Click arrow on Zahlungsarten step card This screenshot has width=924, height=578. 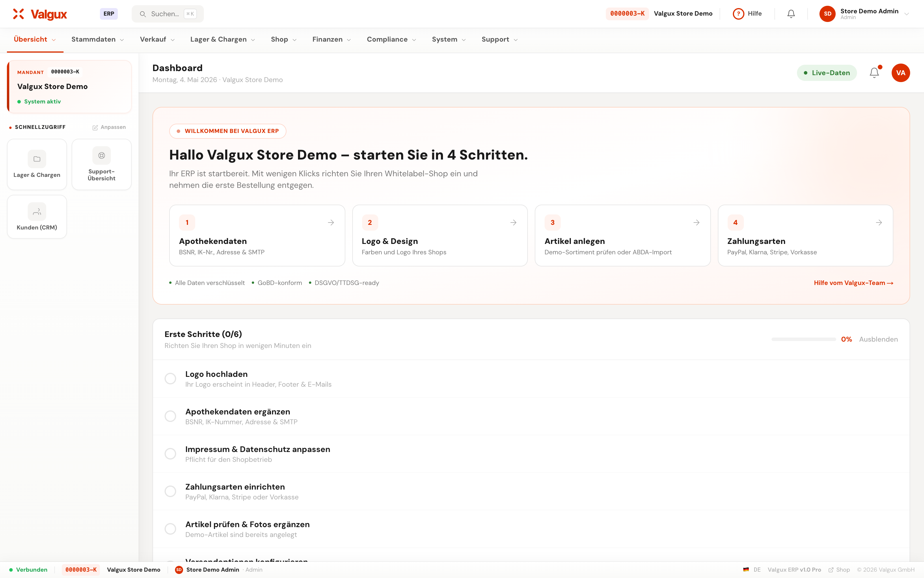point(879,223)
